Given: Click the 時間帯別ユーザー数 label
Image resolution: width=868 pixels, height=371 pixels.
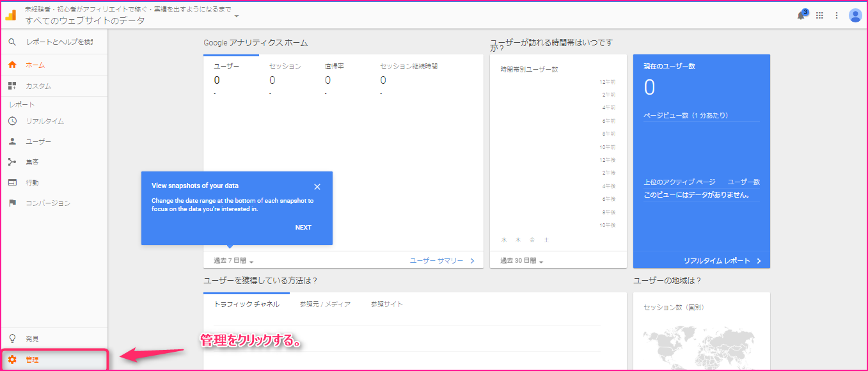Looking at the screenshot, I should click(529, 70).
